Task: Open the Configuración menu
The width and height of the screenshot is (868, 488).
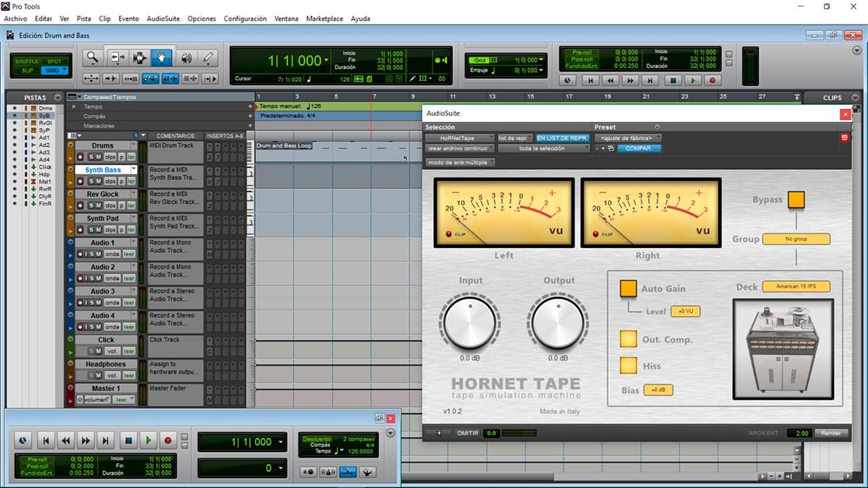Action: 244,18
